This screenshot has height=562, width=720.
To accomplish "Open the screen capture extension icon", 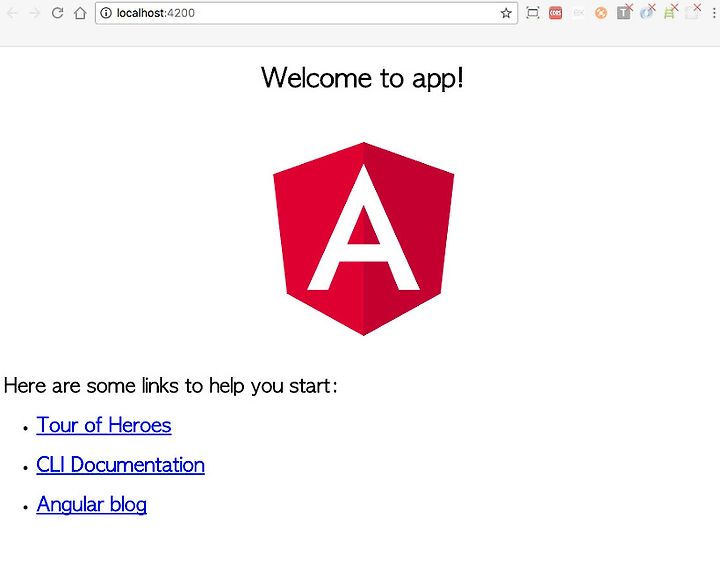I will point(533,13).
